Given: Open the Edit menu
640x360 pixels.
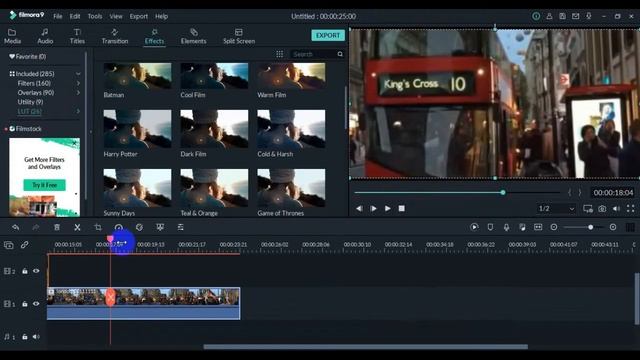Looking at the screenshot, I should pyautogui.click(x=75, y=16).
